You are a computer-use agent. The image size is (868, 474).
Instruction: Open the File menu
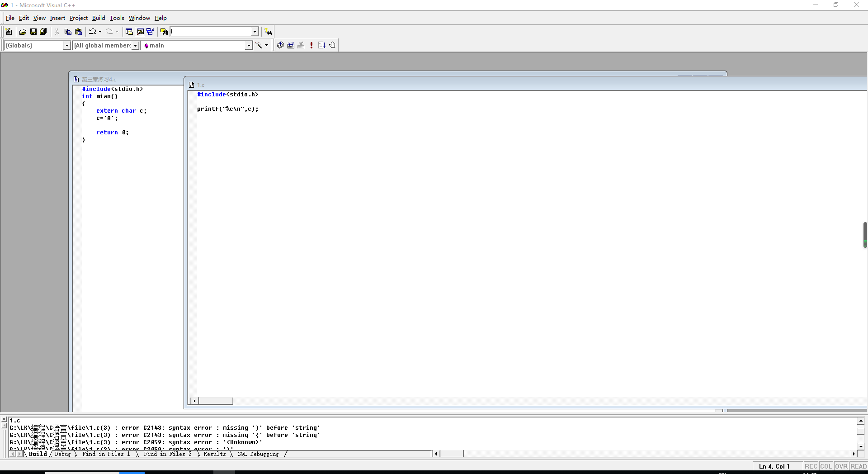click(10, 18)
